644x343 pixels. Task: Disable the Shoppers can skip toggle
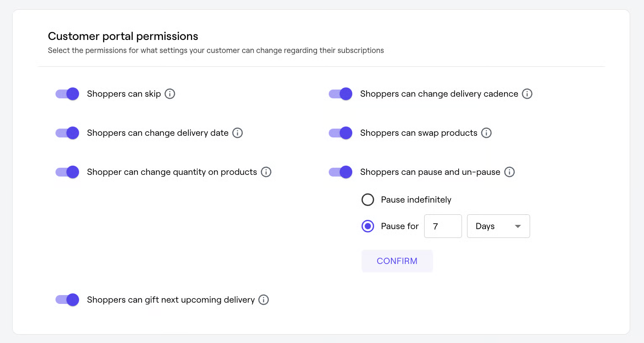(67, 94)
